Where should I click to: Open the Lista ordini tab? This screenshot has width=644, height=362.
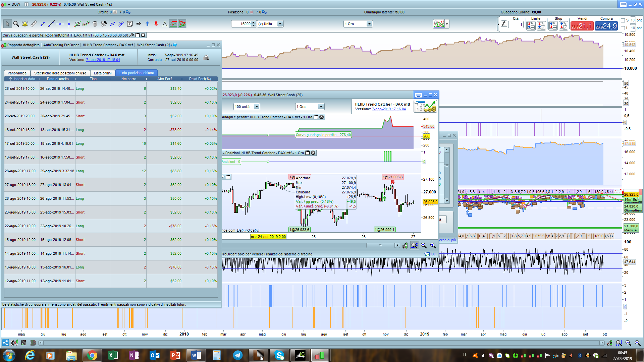103,73
